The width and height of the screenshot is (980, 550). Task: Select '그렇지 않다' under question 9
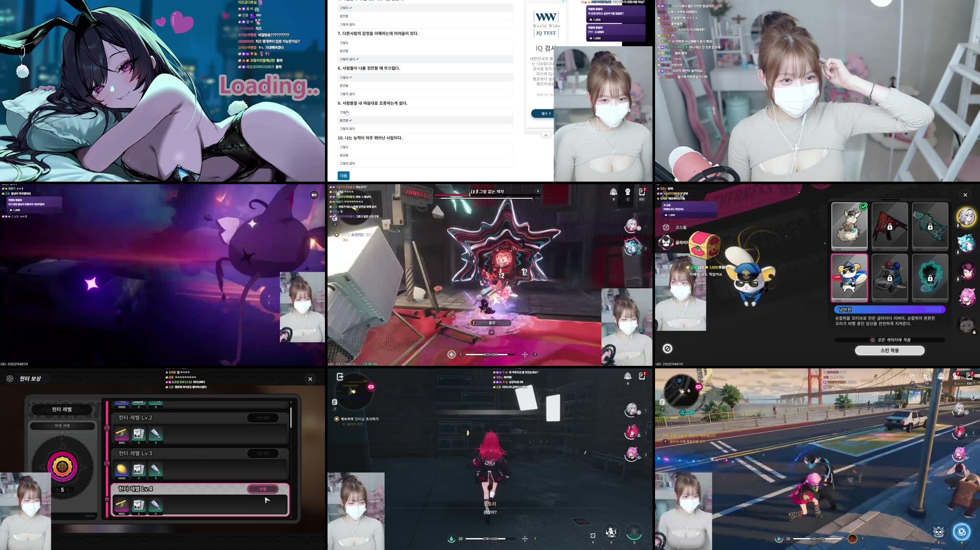(x=425, y=129)
